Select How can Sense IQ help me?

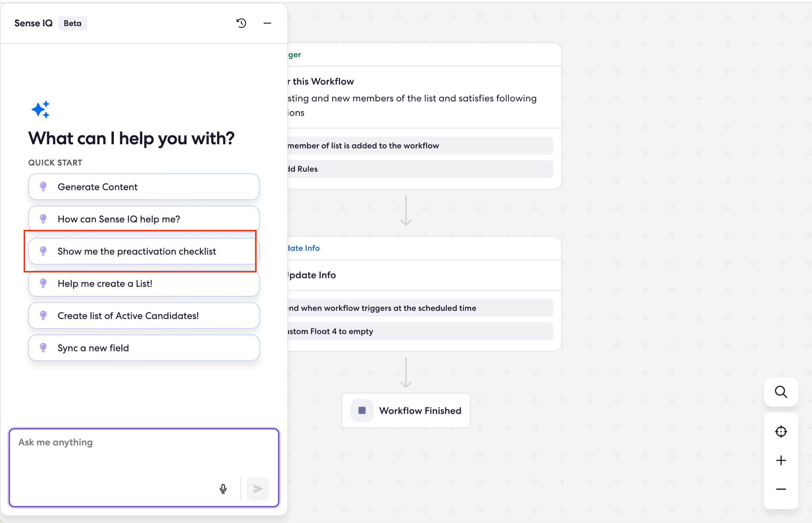(x=144, y=219)
